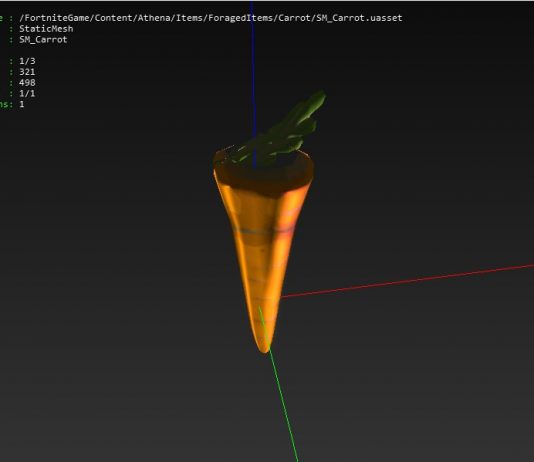Viewport: 534px width, 462px height.
Task: Click the "321" count value
Action: (x=27, y=72)
